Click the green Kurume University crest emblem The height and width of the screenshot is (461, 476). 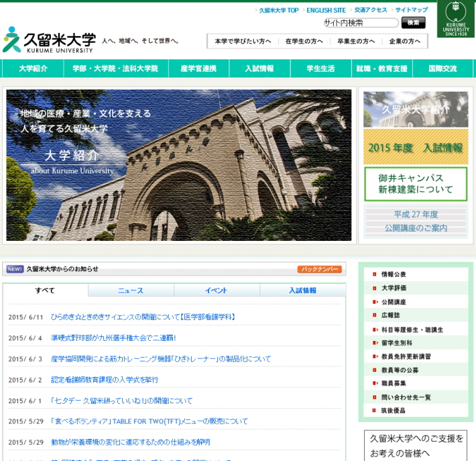(x=456, y=19)
